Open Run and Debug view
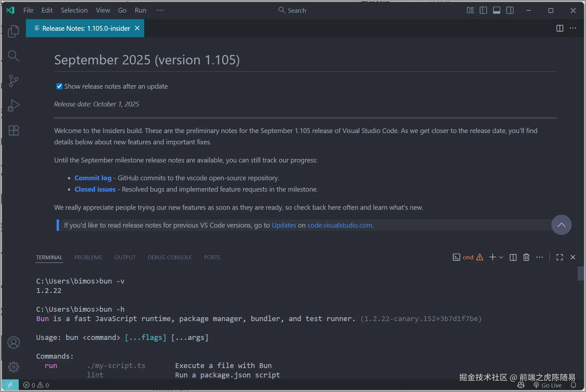 (13, 106)
